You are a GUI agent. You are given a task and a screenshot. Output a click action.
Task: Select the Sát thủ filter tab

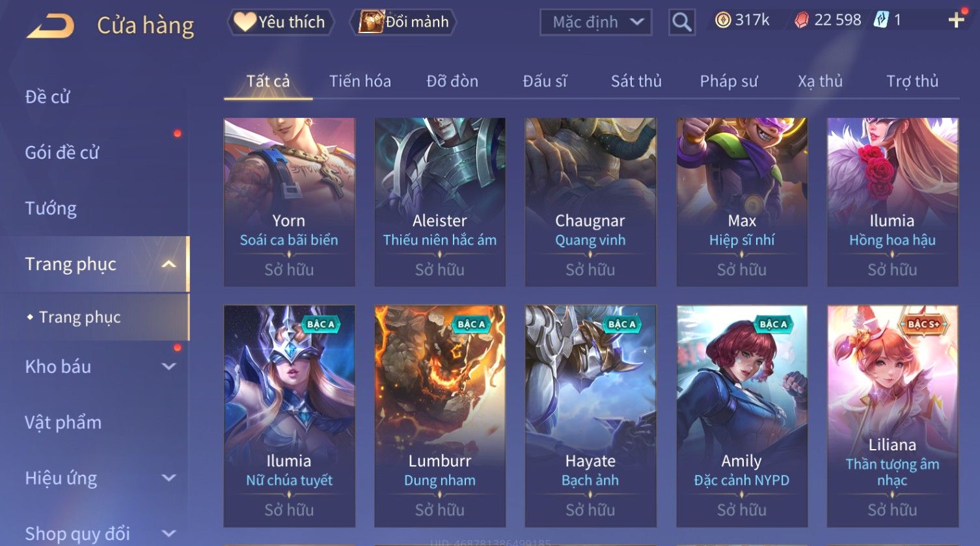click(x=636, y=81)
